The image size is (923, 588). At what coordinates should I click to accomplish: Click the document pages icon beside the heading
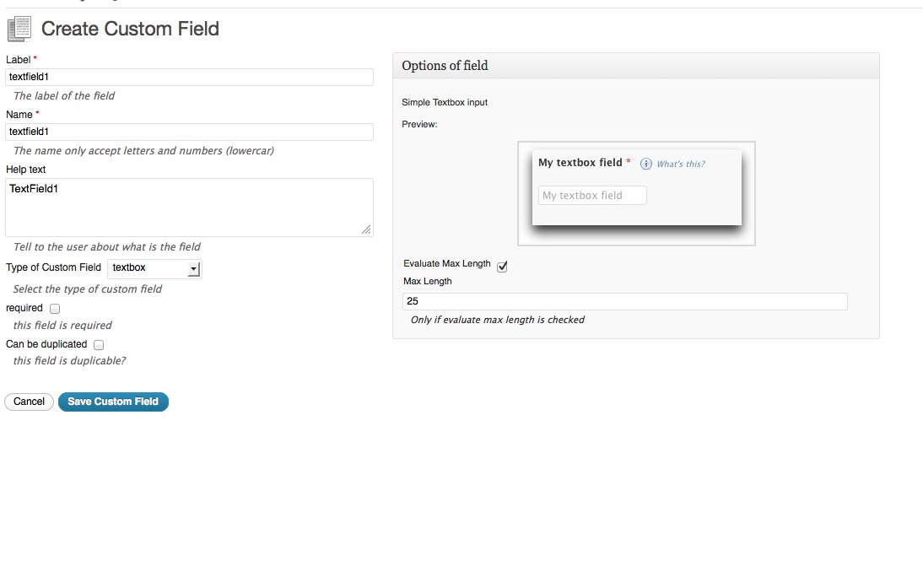point(19,29)
